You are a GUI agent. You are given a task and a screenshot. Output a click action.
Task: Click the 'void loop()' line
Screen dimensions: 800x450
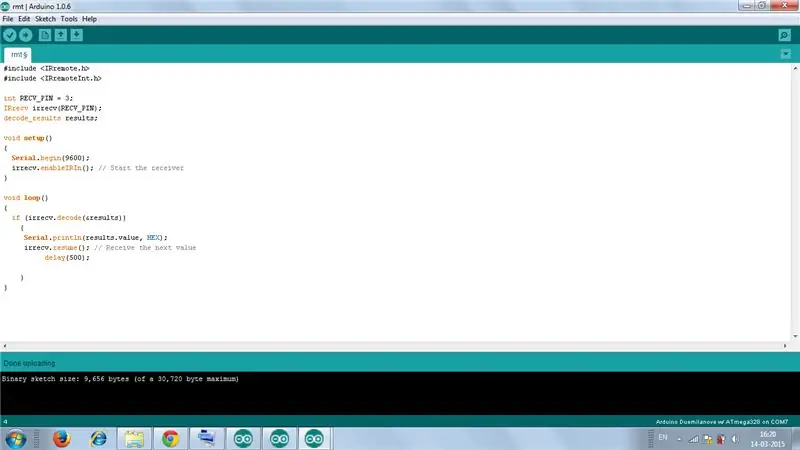(x=26, y=197)
